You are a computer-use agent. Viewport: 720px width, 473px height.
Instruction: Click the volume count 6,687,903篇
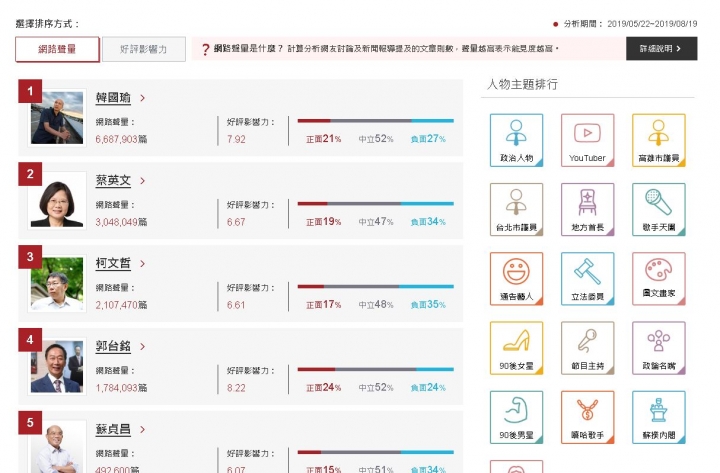121,139
